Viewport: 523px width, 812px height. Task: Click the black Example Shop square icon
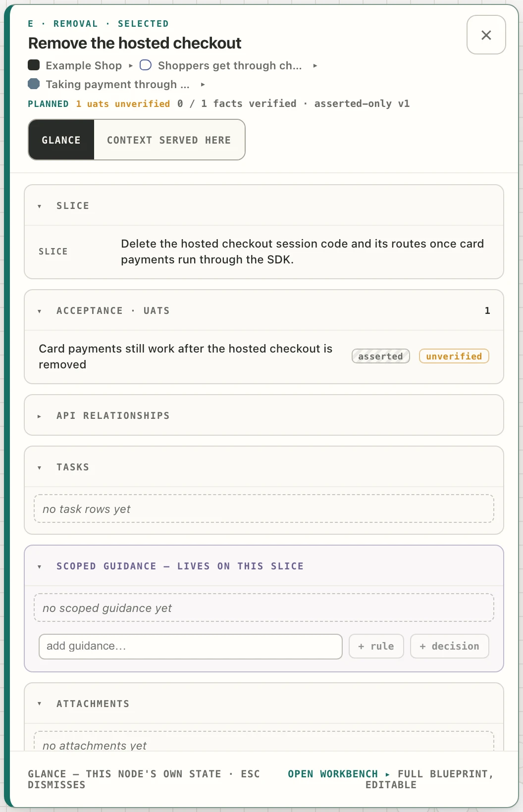34,65
